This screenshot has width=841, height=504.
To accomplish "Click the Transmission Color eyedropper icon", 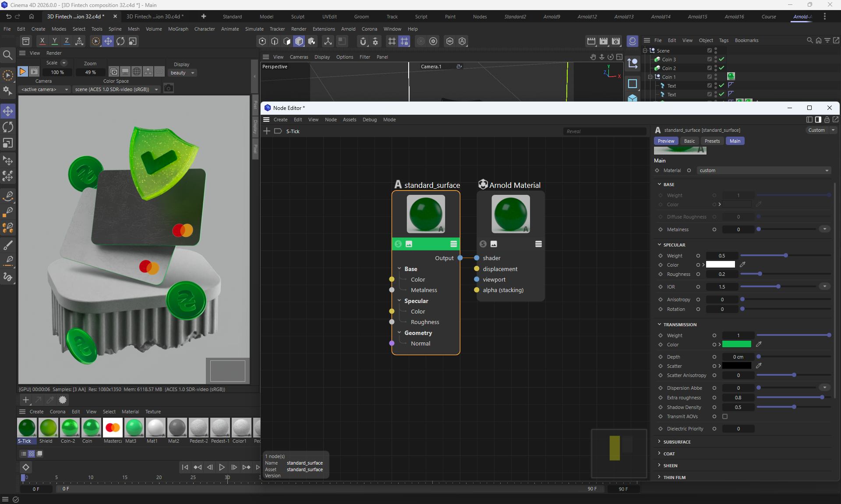I will (759, 345).
